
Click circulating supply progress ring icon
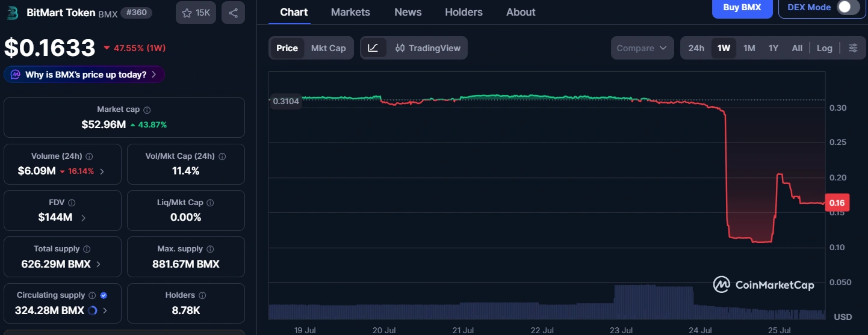(x=92, y=310)
